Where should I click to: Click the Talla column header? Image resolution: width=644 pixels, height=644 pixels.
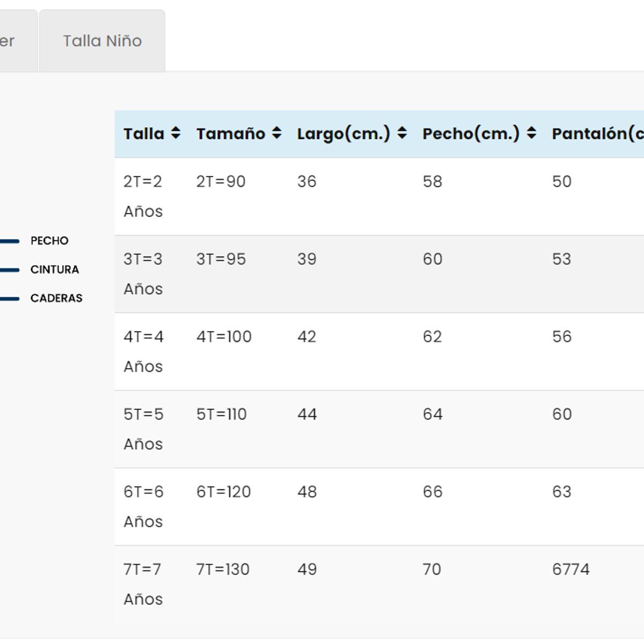point(144,134)
